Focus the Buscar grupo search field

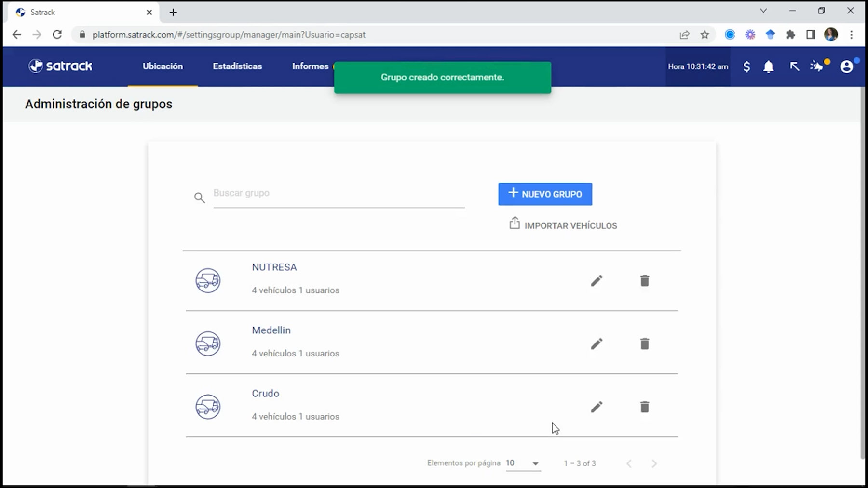(339, 194)
